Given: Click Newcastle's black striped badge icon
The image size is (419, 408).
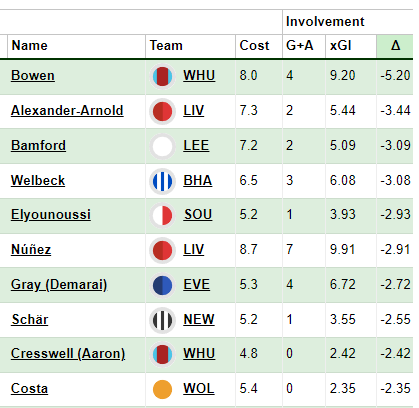Looking at the screenshot, I should [162, 320].
